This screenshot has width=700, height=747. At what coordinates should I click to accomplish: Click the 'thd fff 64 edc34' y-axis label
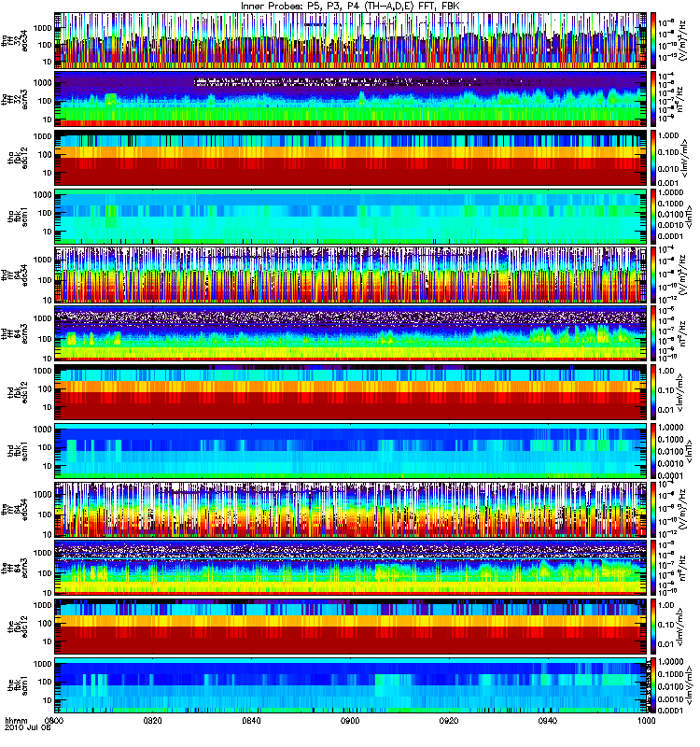coord(14,275)
